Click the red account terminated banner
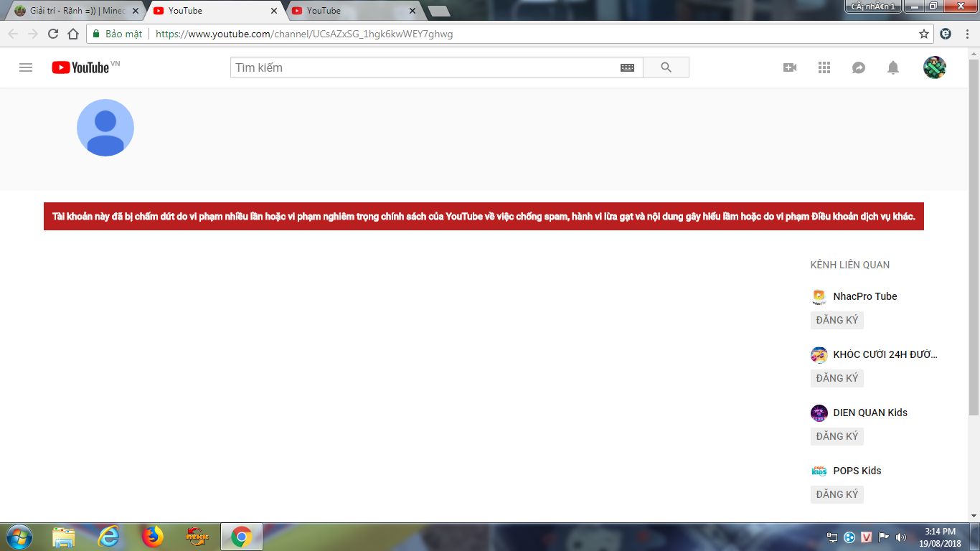The height and width of the screenshot is (551, 980). click(x=484, y=216)
